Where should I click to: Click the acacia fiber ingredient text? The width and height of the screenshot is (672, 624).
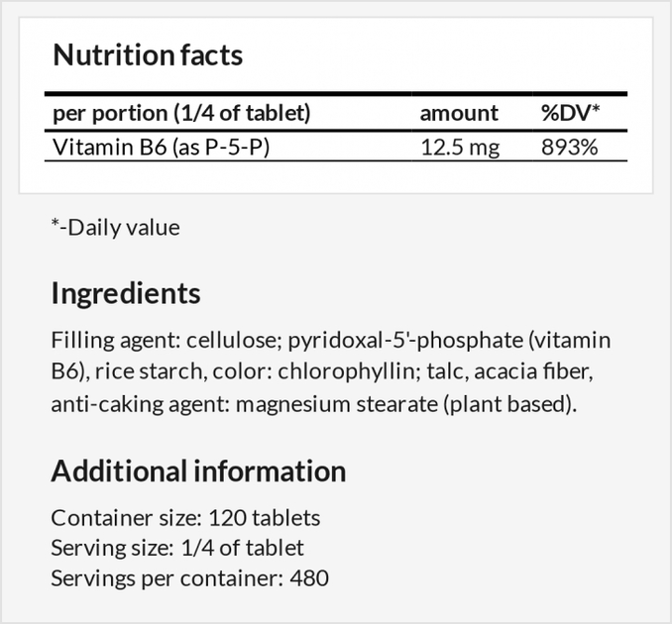click(x=532, y=371)
